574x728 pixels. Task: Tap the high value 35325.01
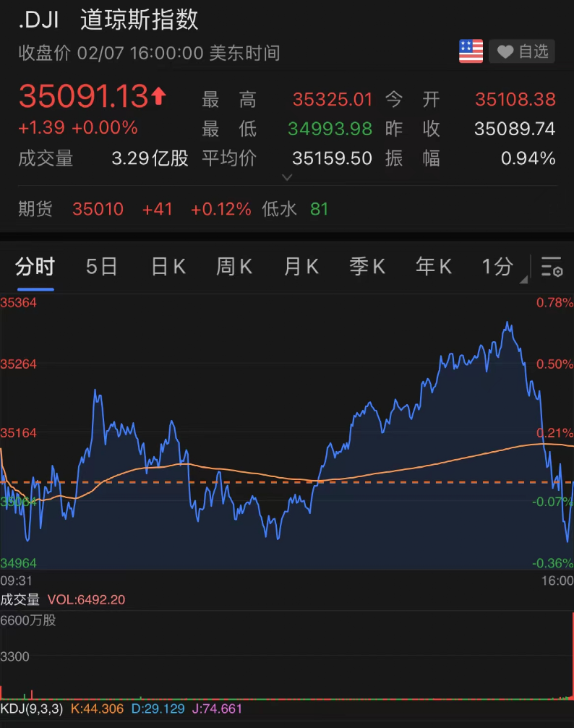pyautogui.click(x=333, y=99)
